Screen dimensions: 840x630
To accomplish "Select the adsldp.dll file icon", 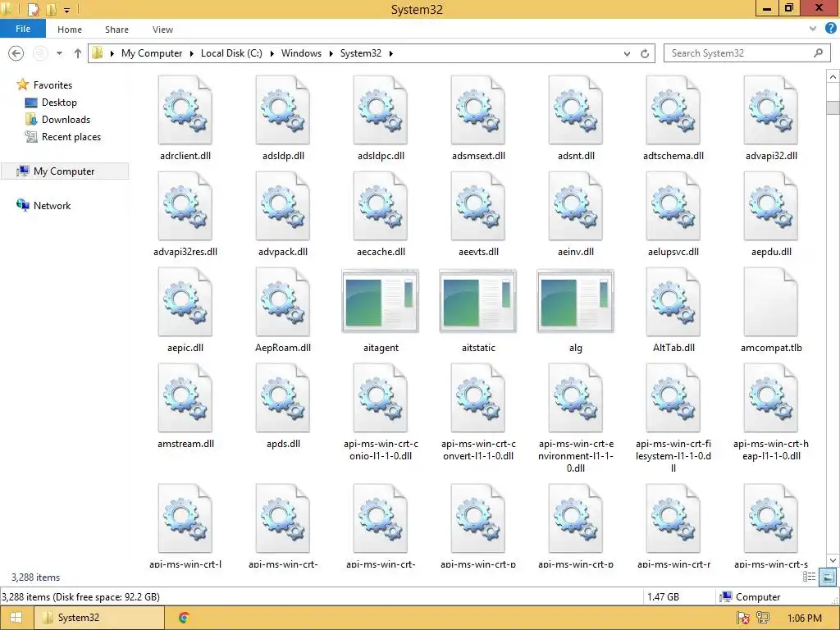I will tap(283, 110).
